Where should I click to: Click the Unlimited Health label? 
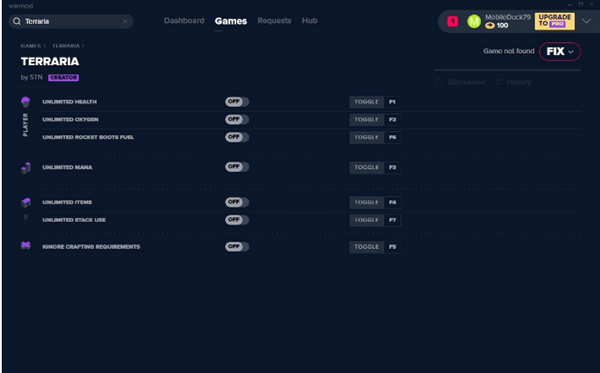(70, 102)
